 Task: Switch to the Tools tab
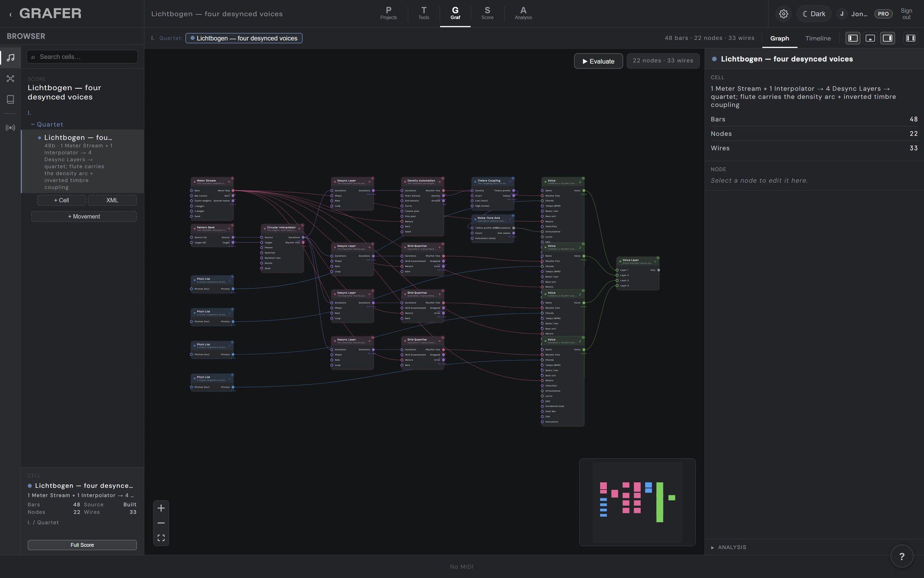click(x=424, y=13)
